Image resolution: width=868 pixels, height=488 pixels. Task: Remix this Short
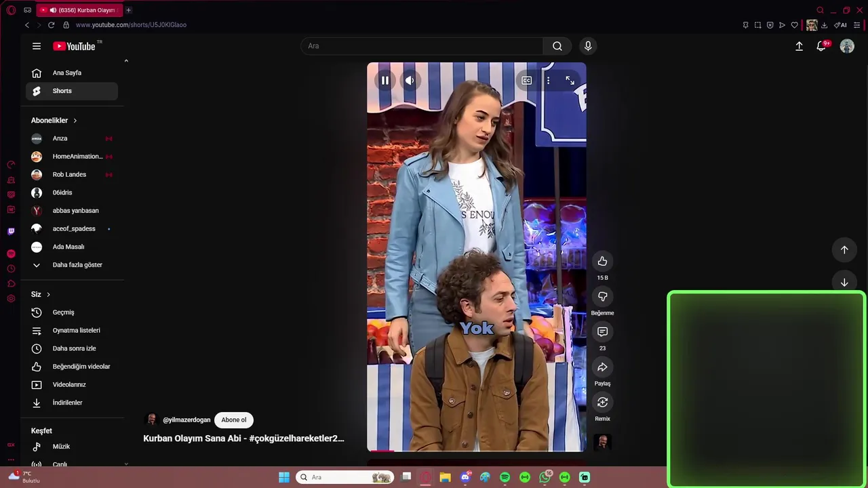click(x=602, y=403)
